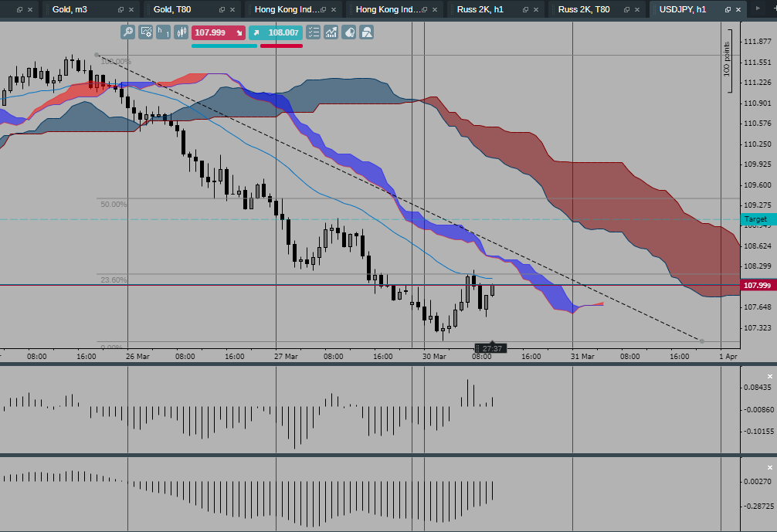Detach the Gold, T80 tab window

point(222,10)
